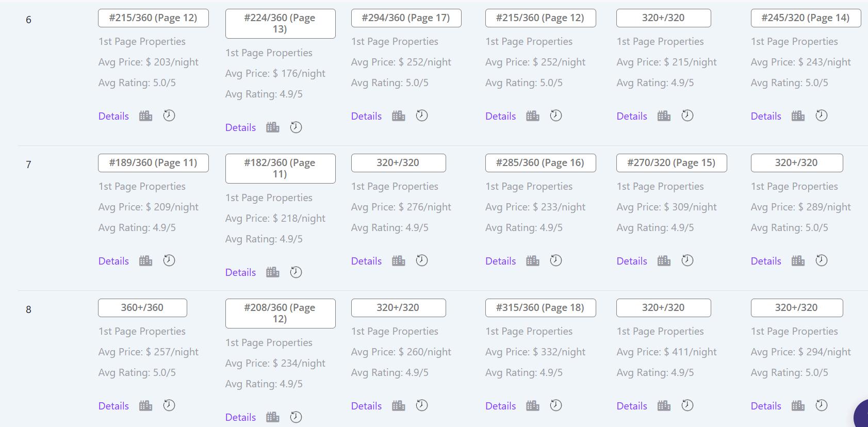Screen dimensions: 868x427
Task: Select the building icon in the $234/night card
Action: [x=273, y=417]
